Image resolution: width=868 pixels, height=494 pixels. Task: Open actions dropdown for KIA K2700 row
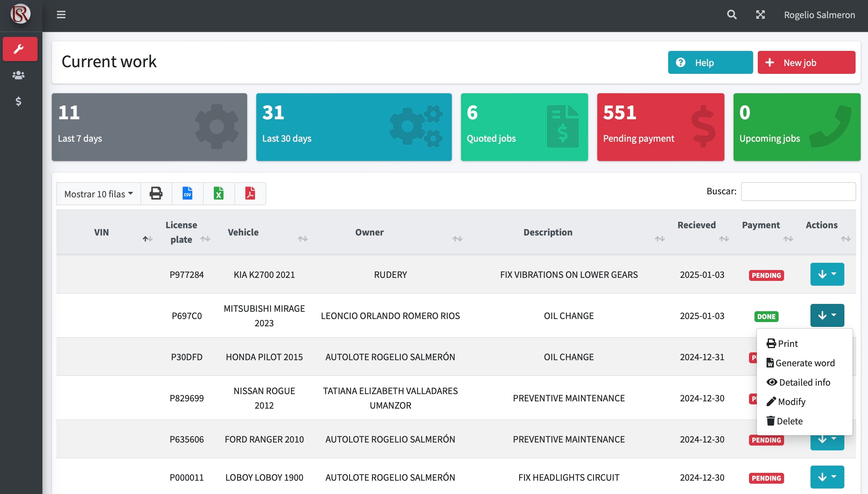(827, 274)
